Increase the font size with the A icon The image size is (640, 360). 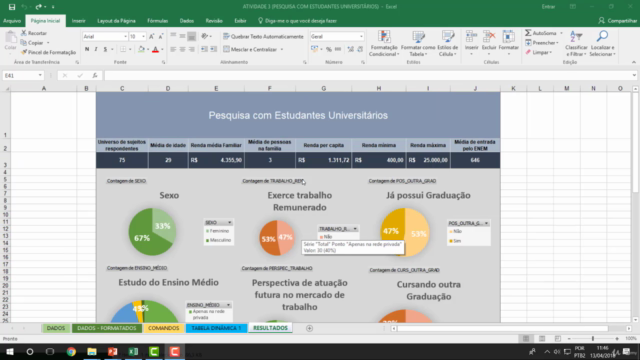click(x=152, y=36)
